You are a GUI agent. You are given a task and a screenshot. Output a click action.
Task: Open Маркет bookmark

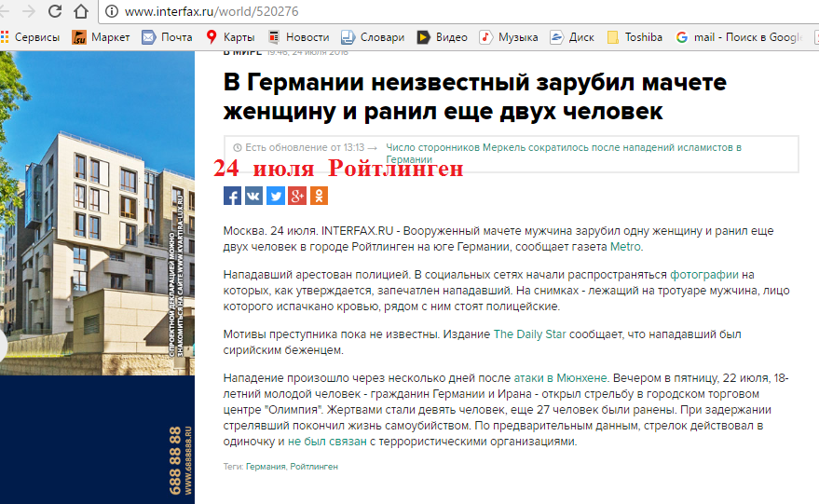pyautogui.click(x=101, y=37)
